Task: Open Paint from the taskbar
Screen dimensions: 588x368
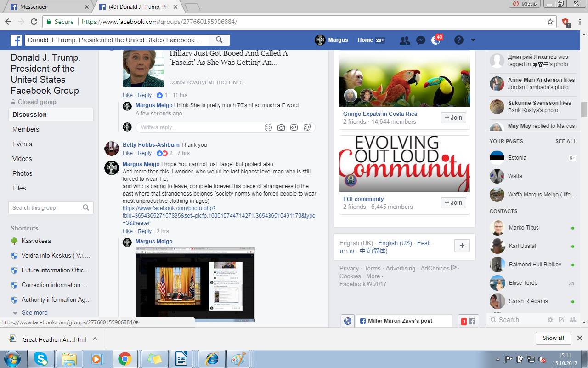Action: click(238, 359)
